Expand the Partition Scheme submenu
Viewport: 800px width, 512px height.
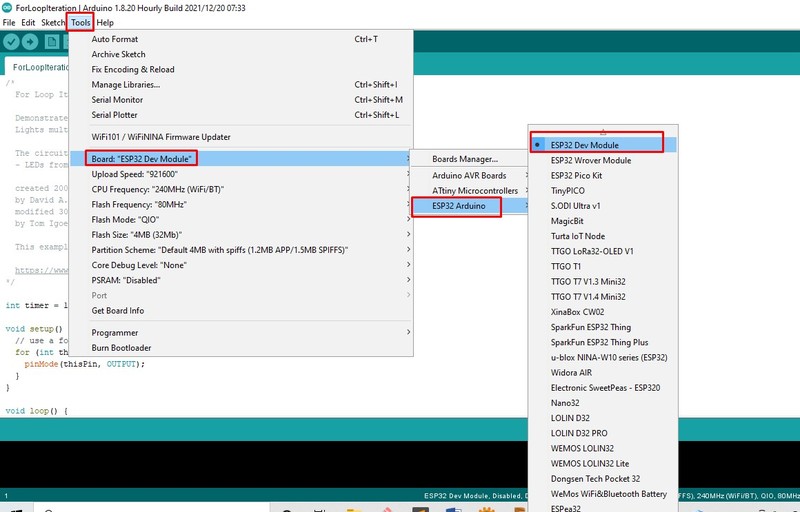[240, 250]
